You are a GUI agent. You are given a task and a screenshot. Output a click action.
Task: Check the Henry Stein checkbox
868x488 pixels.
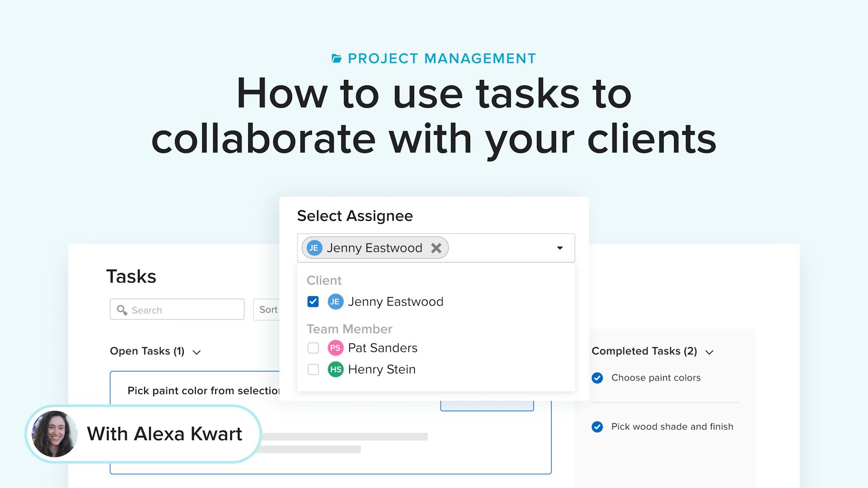click(313, 370)
